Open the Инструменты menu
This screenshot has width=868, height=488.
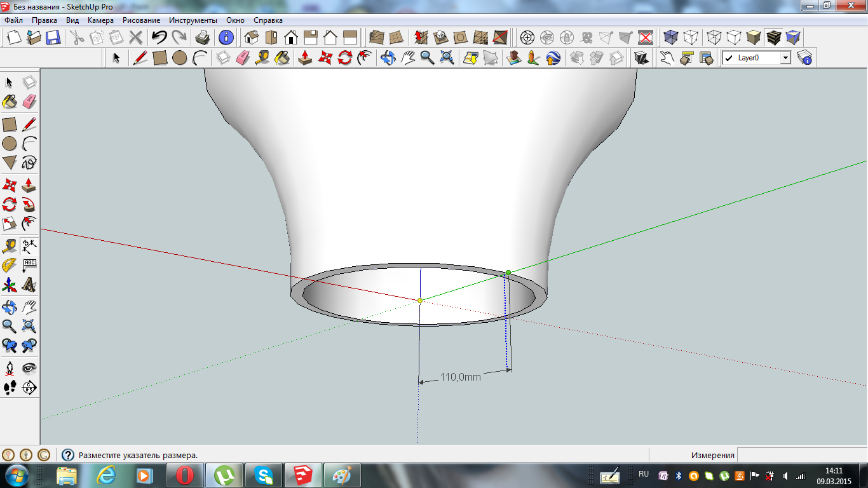coord(193,20)
